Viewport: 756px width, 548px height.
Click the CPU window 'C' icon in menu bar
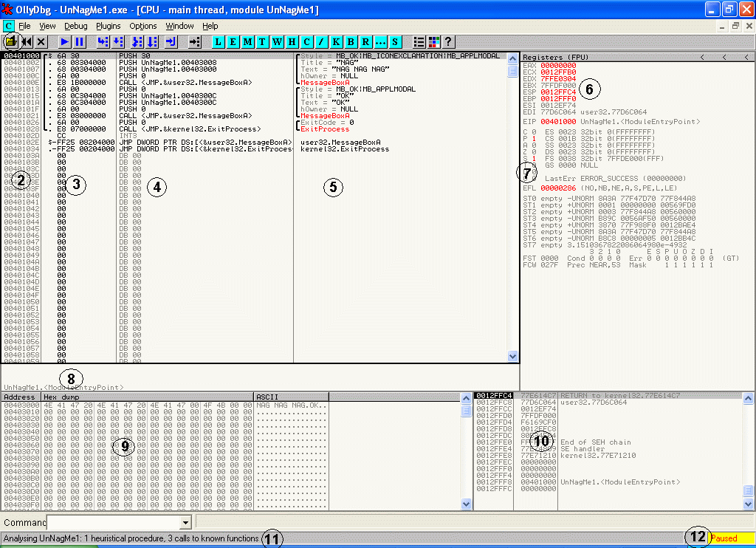point(8,26)
